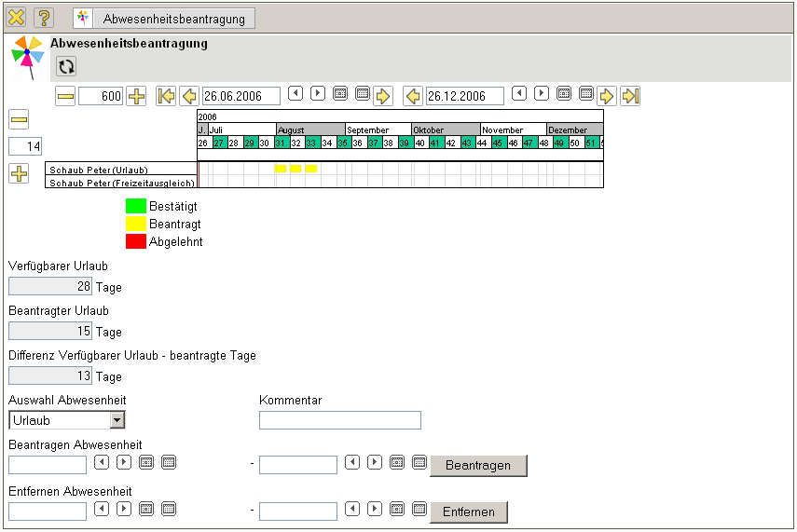This screenshot has height=532, width=797.
Task: Click the minus icon above the 14 field
Action: coord(19,119)
